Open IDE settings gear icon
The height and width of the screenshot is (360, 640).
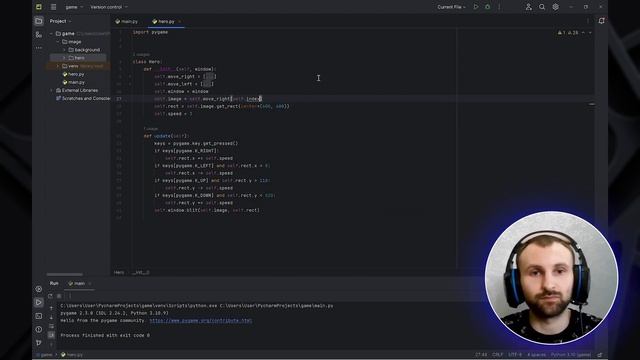point(556,7)
